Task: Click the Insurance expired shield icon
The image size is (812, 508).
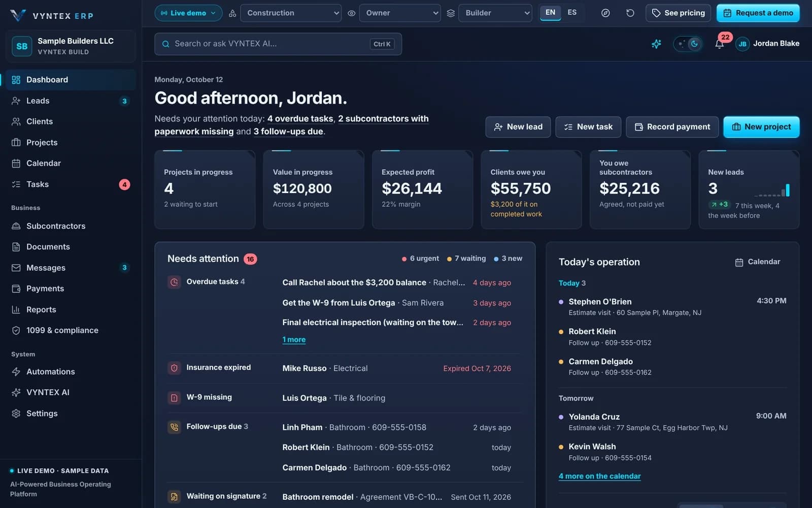Action: tap(174, 368)
